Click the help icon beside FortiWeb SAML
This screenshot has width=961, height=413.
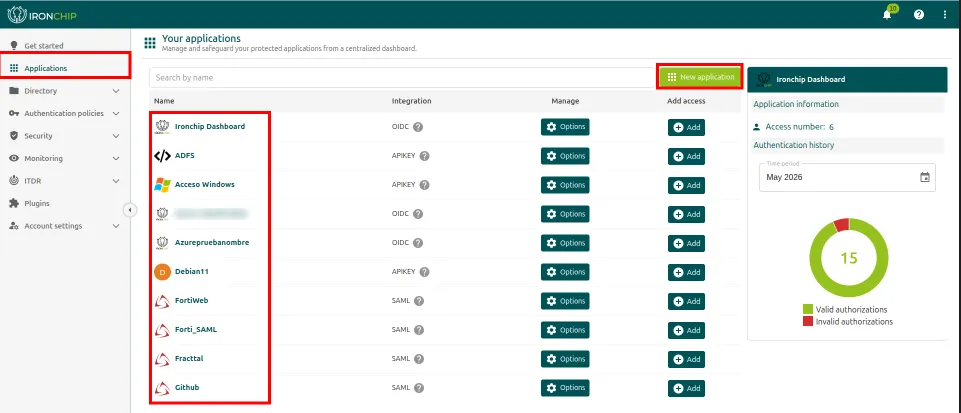(x=419, y=301)
